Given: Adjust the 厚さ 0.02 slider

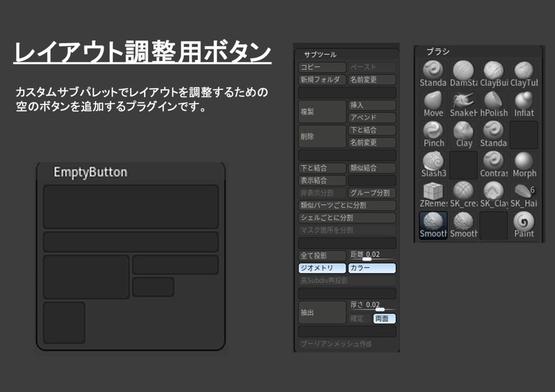Looking at the screenshot, I should (372, 306).
